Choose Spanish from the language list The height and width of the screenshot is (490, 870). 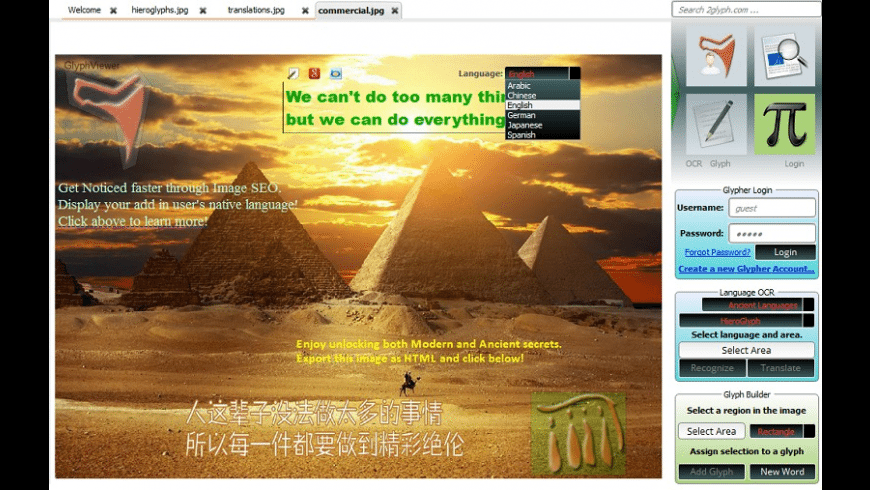pyautogui.click(x=542, y=135)
